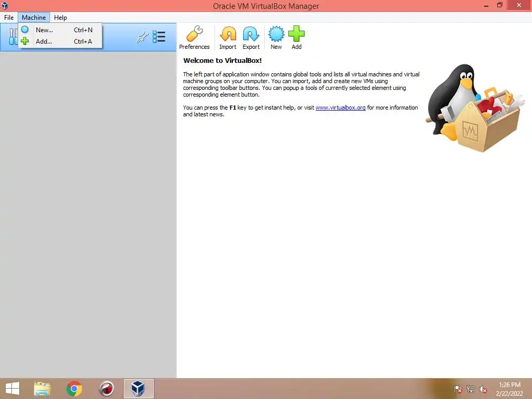Click the green Add toolbar icon

click(297, 37)
